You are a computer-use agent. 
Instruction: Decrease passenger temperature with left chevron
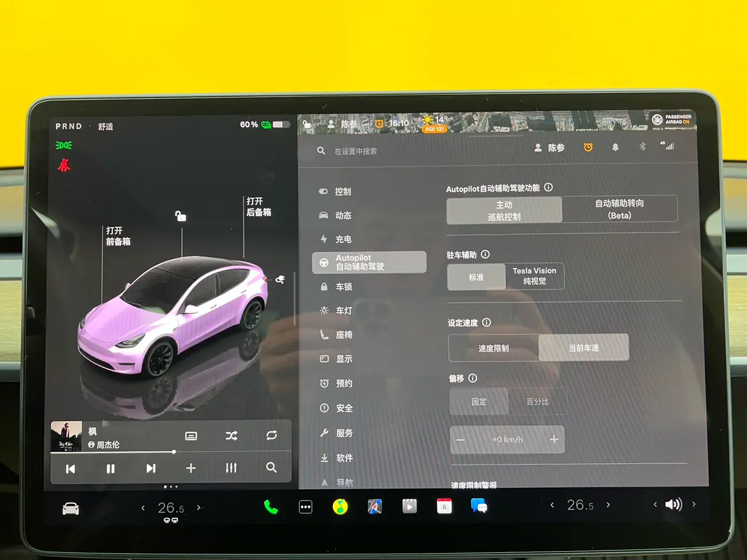coord(552,505)
